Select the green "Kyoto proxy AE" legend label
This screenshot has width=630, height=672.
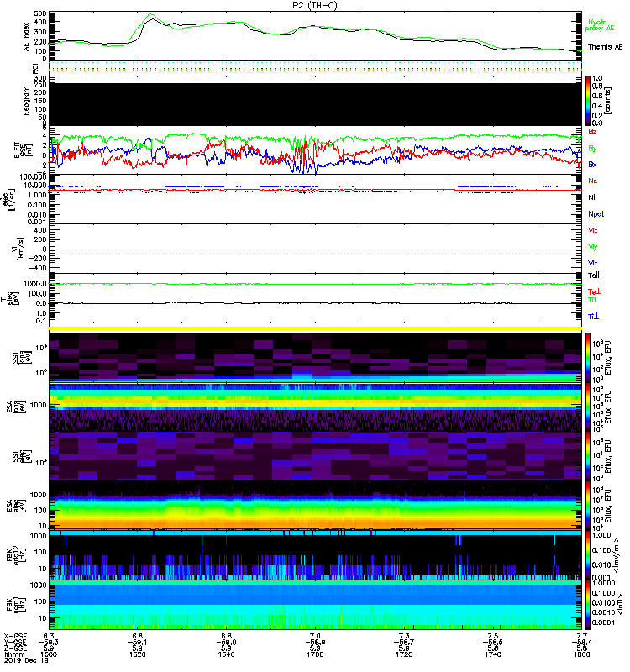[600, 25]
